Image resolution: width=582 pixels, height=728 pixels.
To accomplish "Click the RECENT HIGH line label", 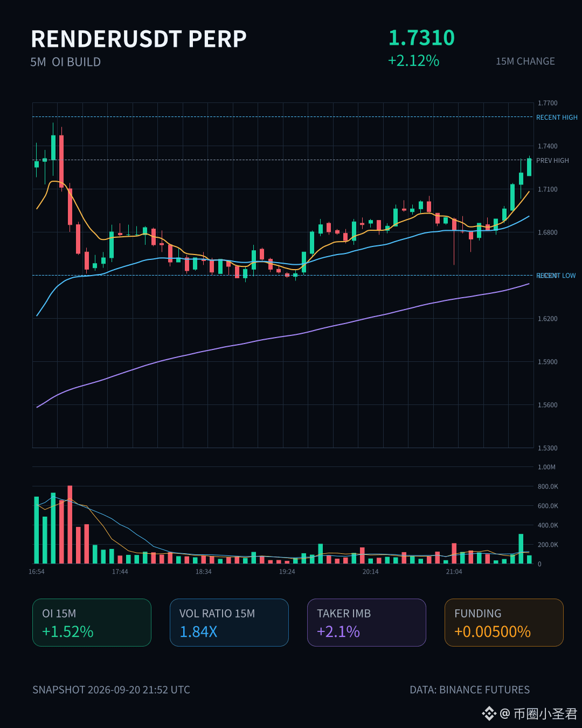I will [x=557, y=117].
